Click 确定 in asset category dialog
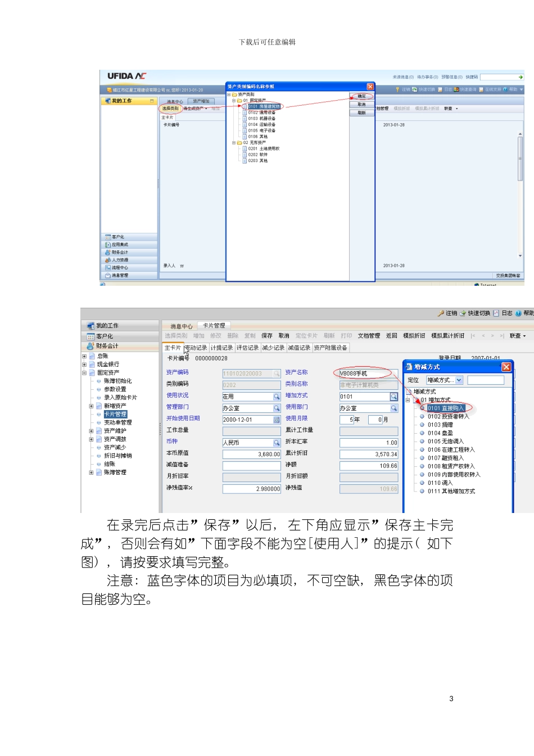Viewport: 534px width, 756px height. pyautogui.click(x=361, y=96)
